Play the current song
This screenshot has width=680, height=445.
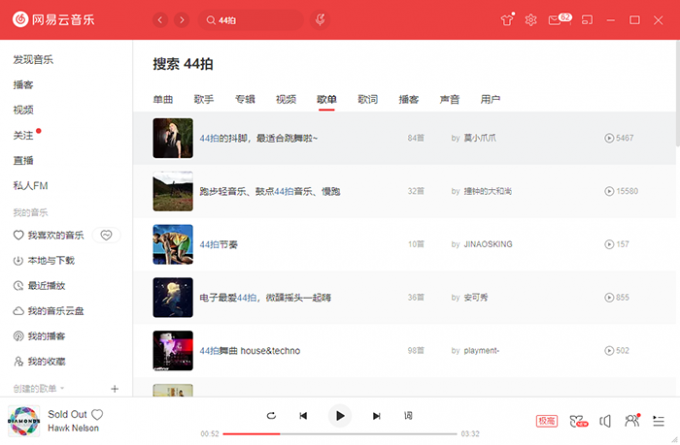[x=340, y=416]
